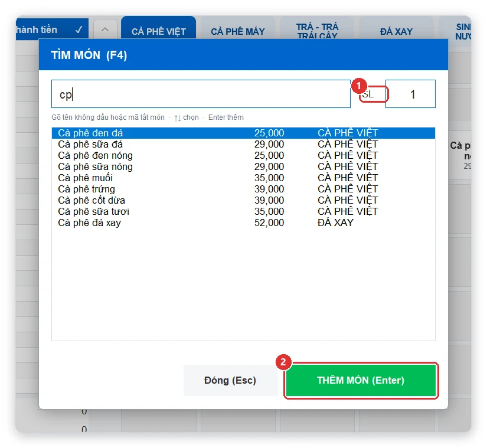Click the 52,000 price of Cà phê đá xay
Screen dimensions: 487x448
pyautogui.click(x=269, y=223)
